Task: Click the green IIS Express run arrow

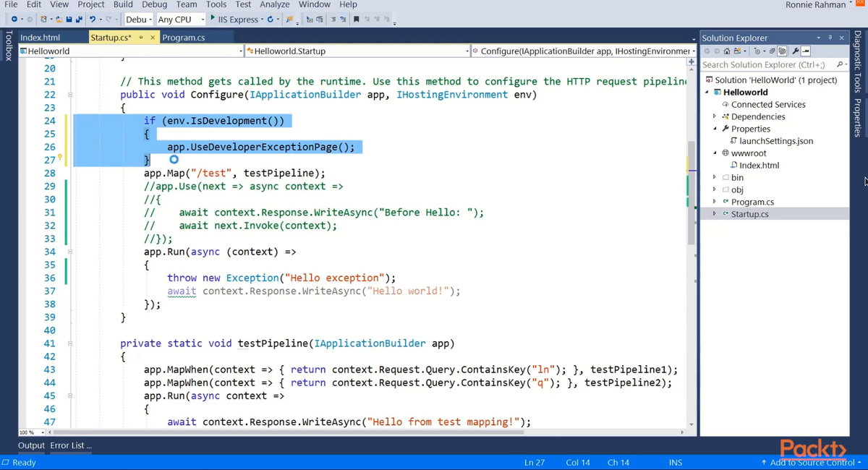Action: (x=213, y=18)
